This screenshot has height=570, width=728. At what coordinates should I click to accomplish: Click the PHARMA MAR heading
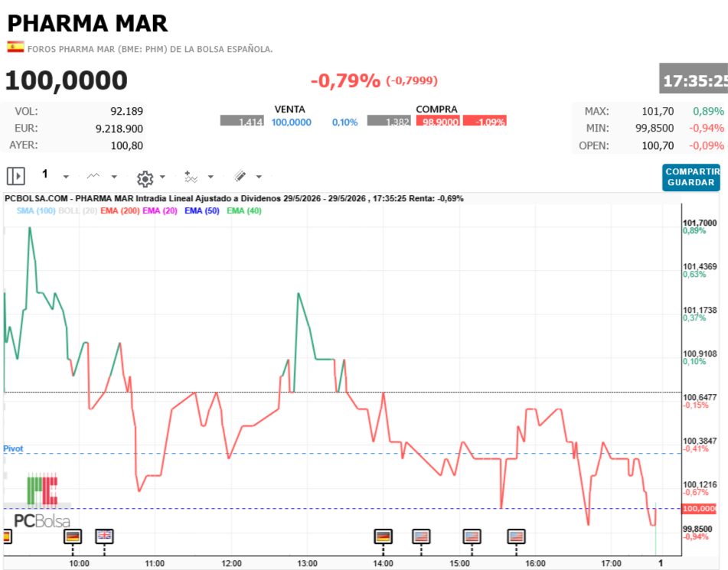87,23
